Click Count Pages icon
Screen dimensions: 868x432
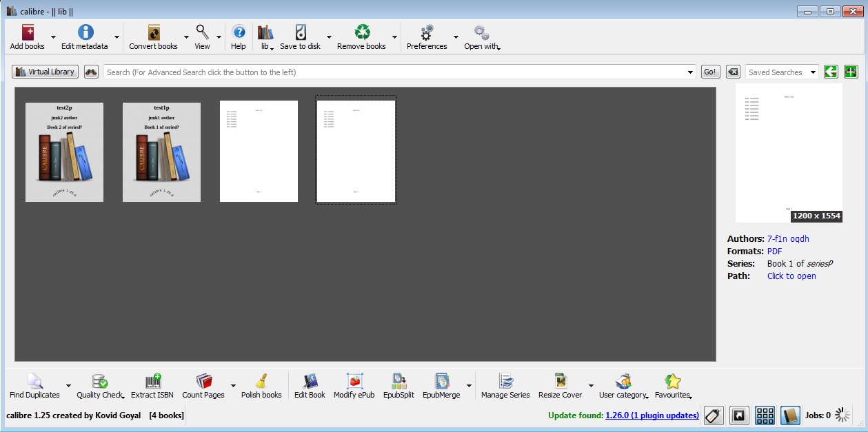click(203, 381)
